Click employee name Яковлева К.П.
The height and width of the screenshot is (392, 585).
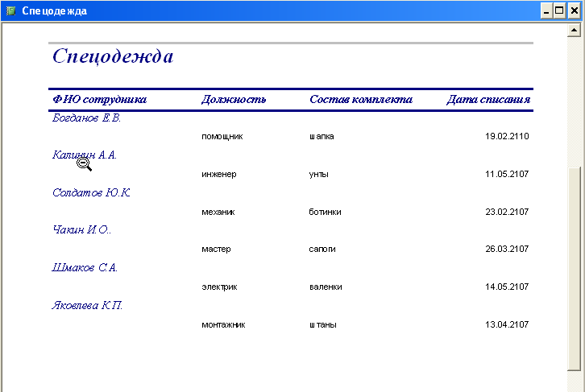(x=87, y=306)
